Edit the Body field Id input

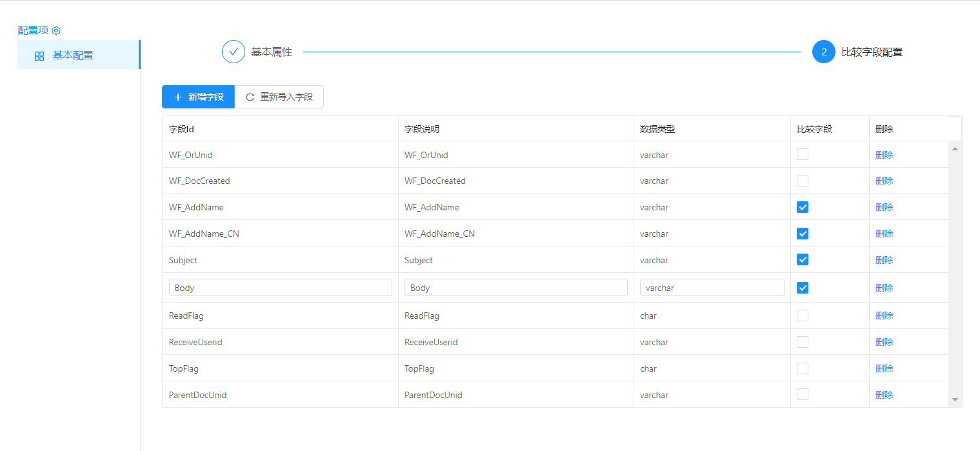280,288
